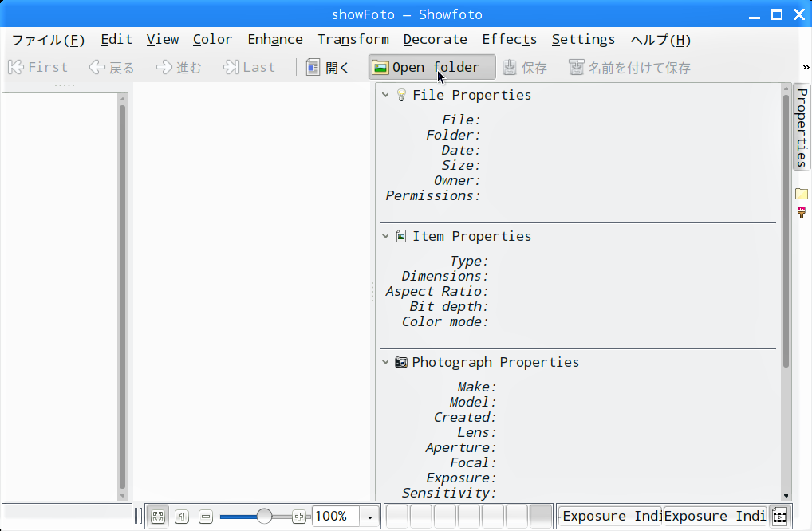
Task: Select the Properties sidebar tab
Action: click(x=802, y=127)
